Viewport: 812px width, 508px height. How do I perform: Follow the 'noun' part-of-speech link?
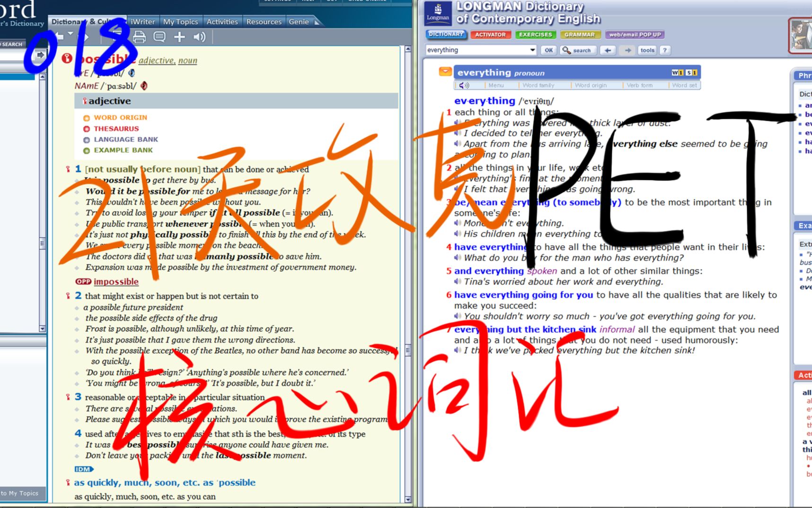click(187, 61)
